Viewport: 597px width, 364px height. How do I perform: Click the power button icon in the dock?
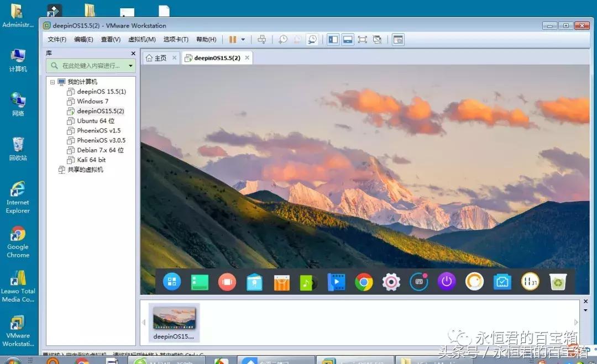(x=446, y=282)
